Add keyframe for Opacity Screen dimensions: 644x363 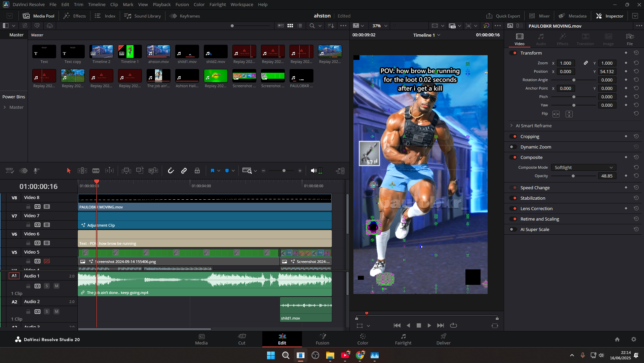(x=626, y=176)
